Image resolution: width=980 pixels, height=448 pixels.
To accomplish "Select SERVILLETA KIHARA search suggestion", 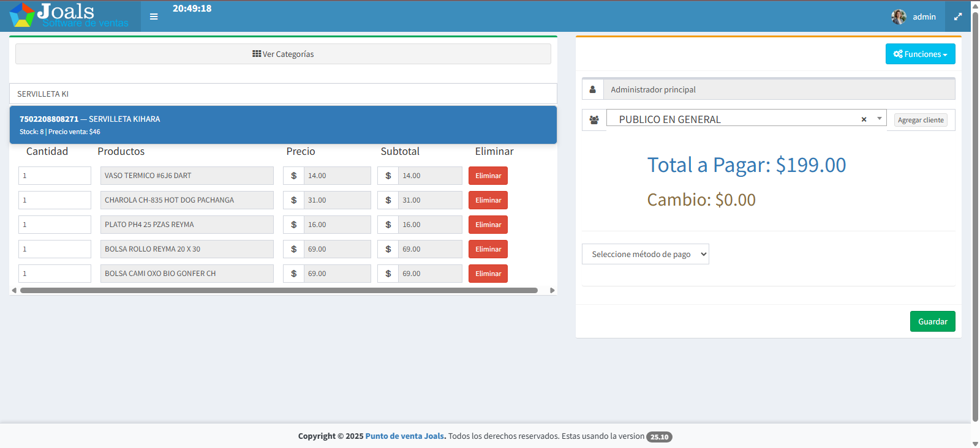I will [x=283, y=125].
